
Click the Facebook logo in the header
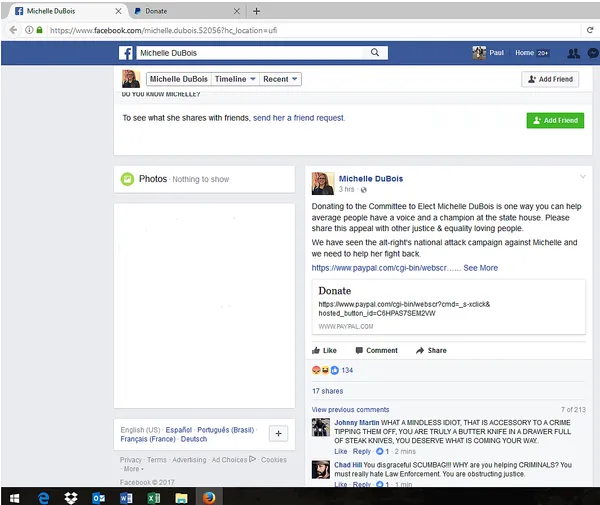pos(126,53)
